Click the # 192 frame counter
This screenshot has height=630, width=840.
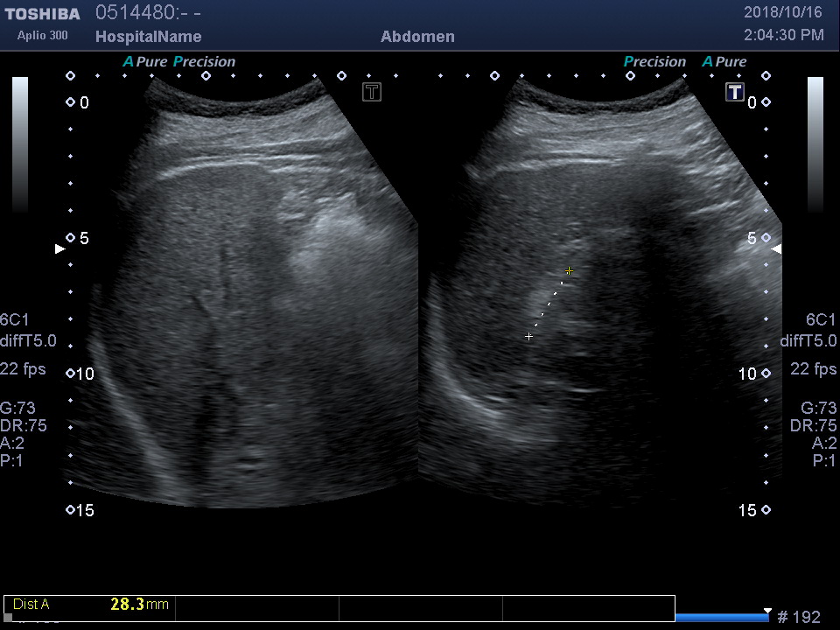pos(799,618)
